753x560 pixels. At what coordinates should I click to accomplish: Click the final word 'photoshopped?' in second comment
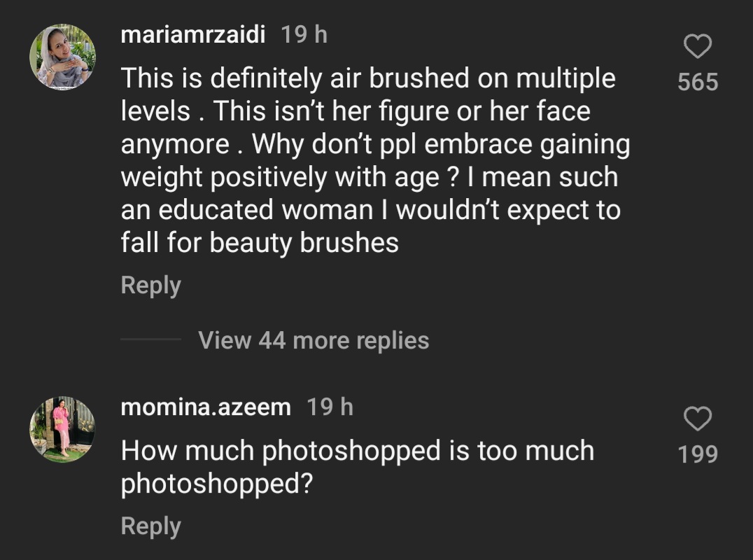click(x=216, y=484)
